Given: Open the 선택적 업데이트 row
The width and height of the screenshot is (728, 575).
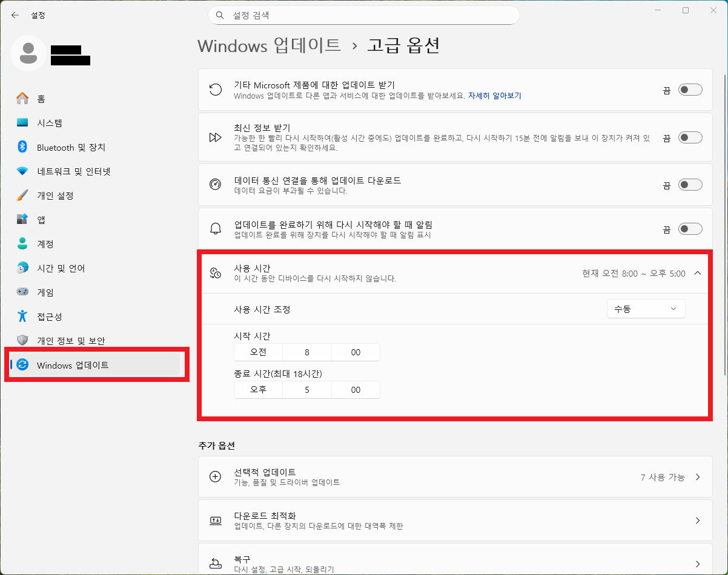Looking at the screenshot, I should 455,477.
